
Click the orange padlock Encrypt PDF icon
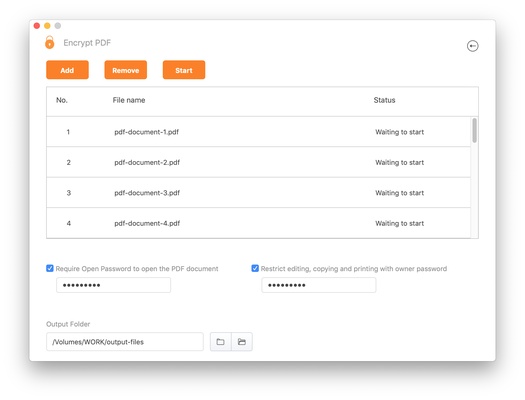50,42
